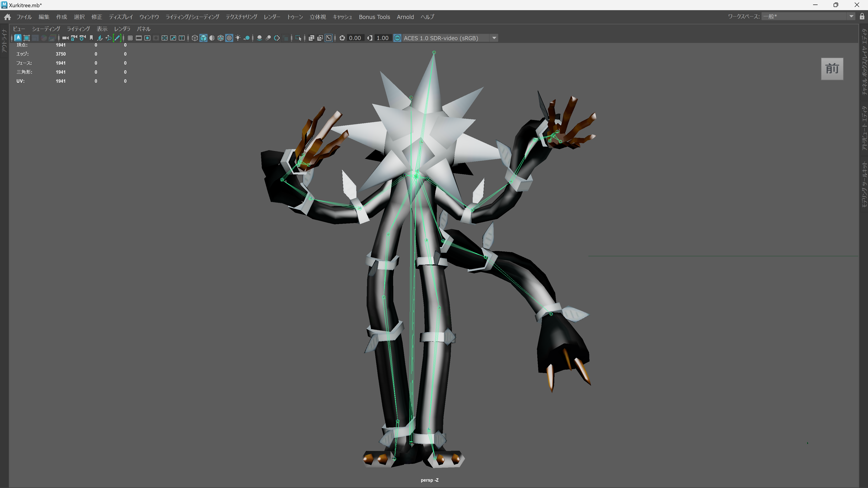
Task: Open the panel 表示 menu
Action: tap(102, 29)
